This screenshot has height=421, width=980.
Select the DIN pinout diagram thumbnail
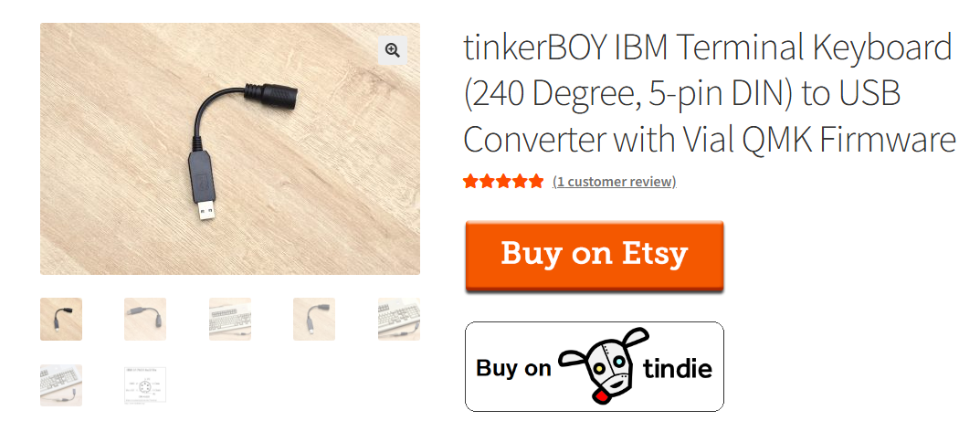click(x=145, y=385)
